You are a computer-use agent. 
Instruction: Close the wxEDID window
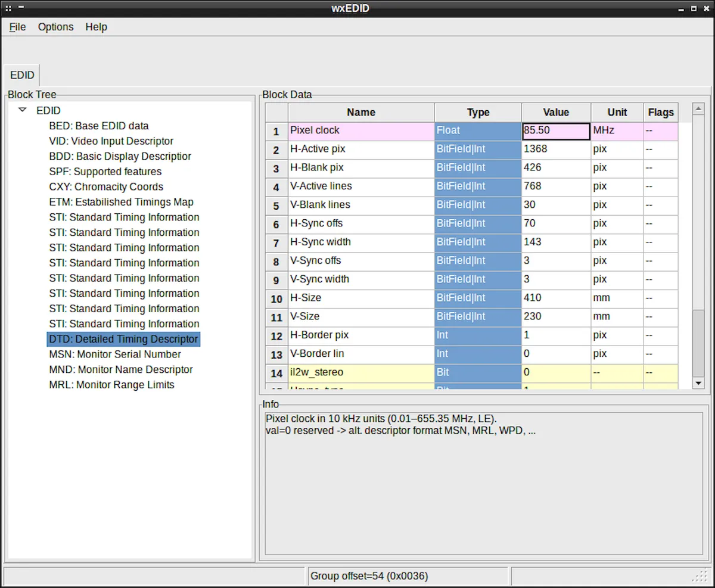coord(705,9)
